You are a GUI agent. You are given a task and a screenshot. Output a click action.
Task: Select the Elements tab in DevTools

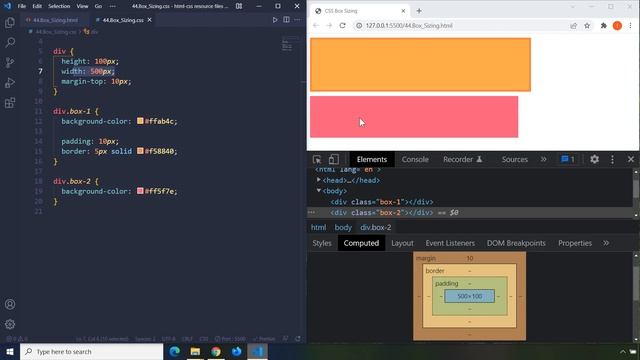pyautogui.click(x=371, y=159)
